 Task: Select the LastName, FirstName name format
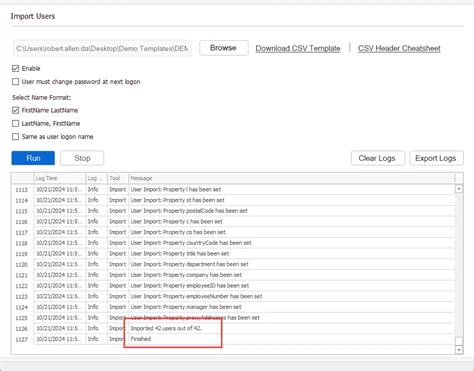[15, 123]
